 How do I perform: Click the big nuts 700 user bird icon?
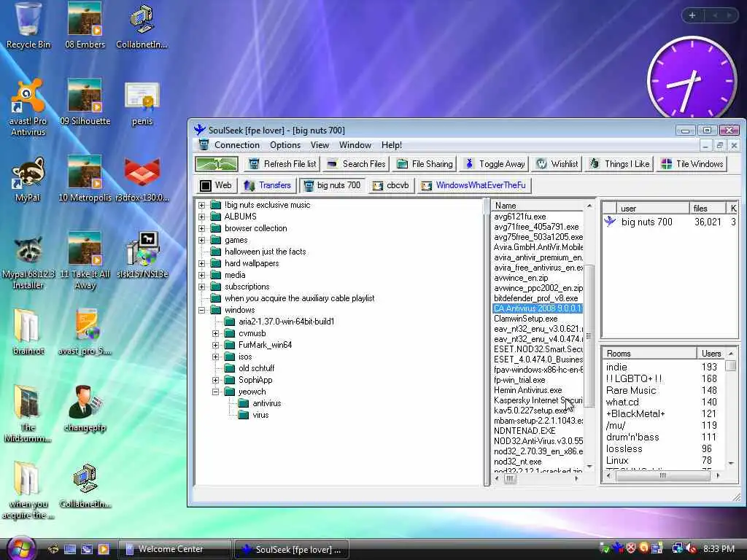pos(610,222)
